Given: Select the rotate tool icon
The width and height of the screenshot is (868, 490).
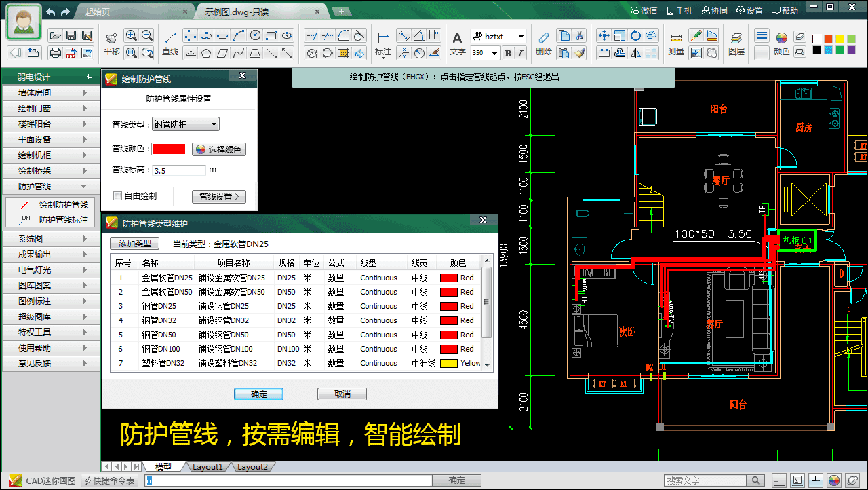Looking at the screenshot, I should point(636,35).
